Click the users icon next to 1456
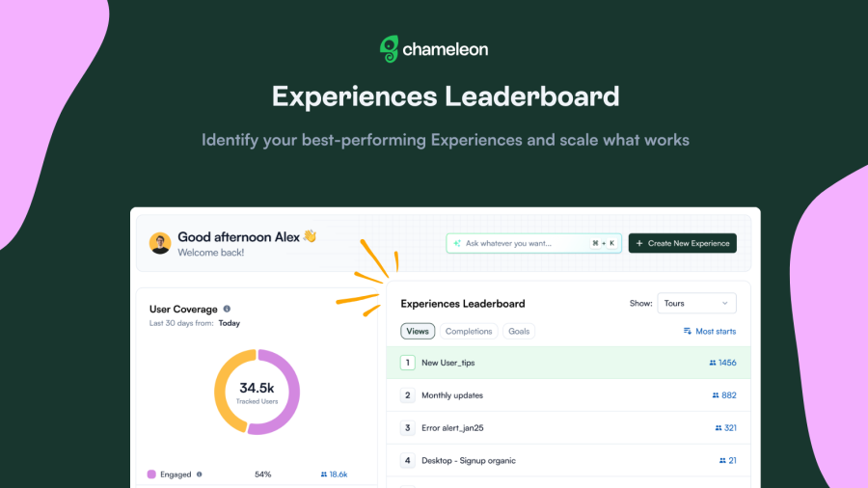The width and height of the screenshot is (868, 488). (x=713, y=363)
